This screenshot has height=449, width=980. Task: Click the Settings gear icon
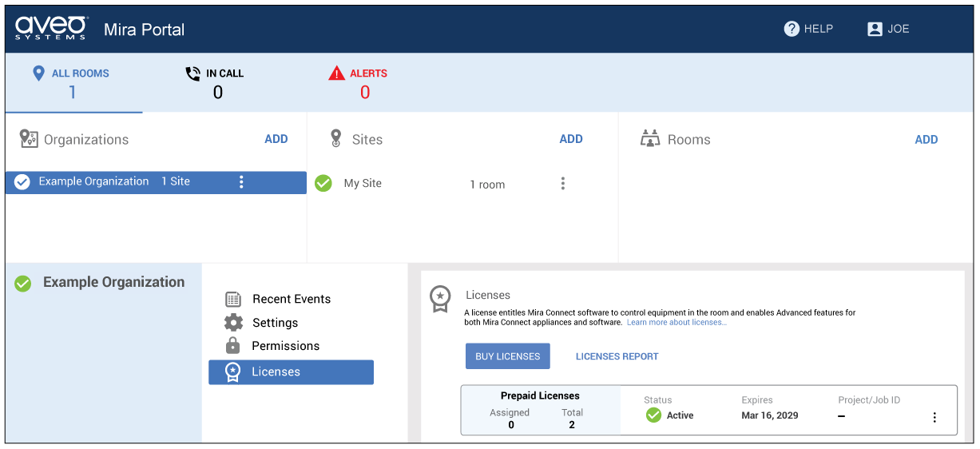pyautogui.click(x=233, y=323)
